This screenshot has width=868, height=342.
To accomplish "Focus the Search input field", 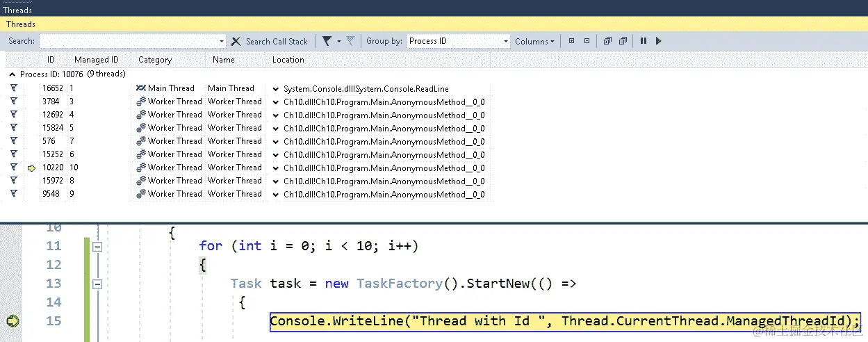I will (129, 41).
